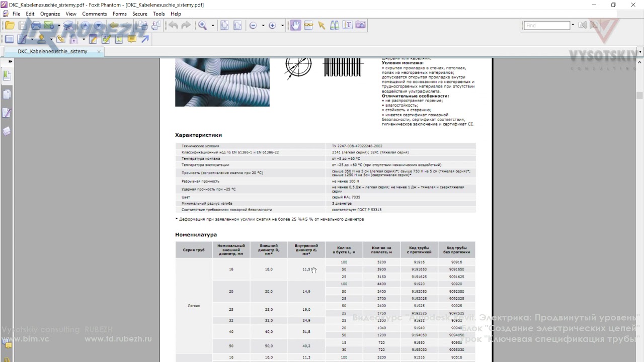Click the 'соответствует ГОСТ Р 53313' value
This screenshot has height=362, width=644.
(357, 210)
